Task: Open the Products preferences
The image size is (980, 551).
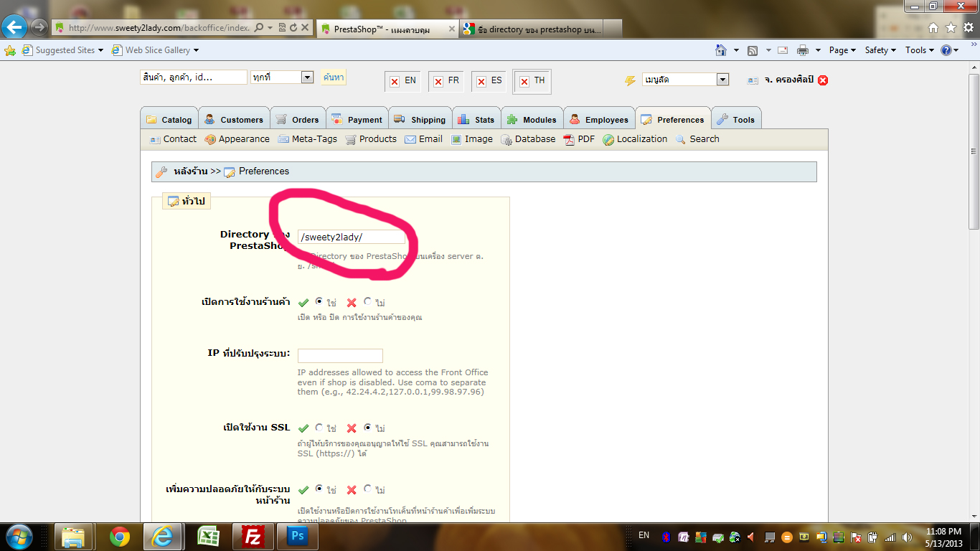Action: [x=371, y=139]
